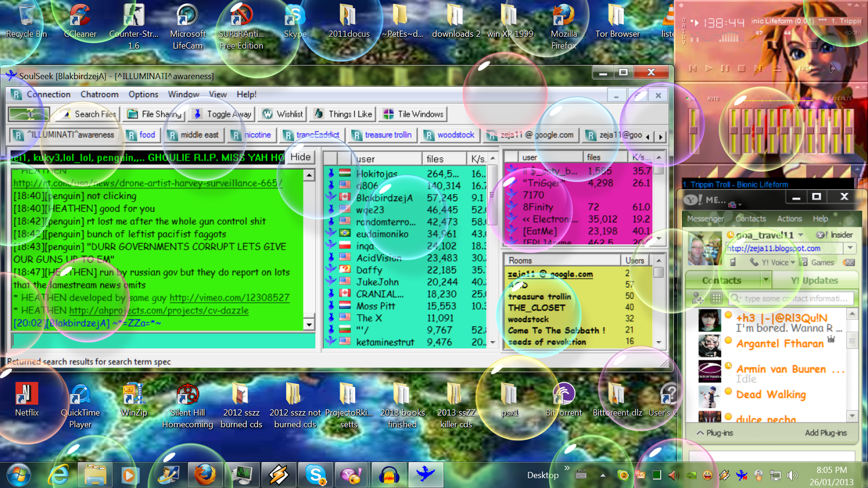Open the Chatroom menu in SoulSeek
This screenshot has width=868, height=488.
(x=99, y=94)
